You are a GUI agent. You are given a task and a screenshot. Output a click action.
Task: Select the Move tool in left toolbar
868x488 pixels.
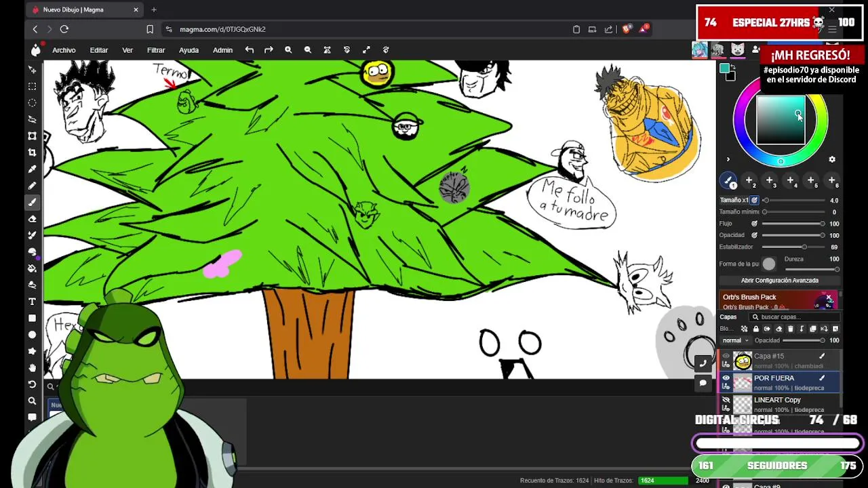(32, 70)
